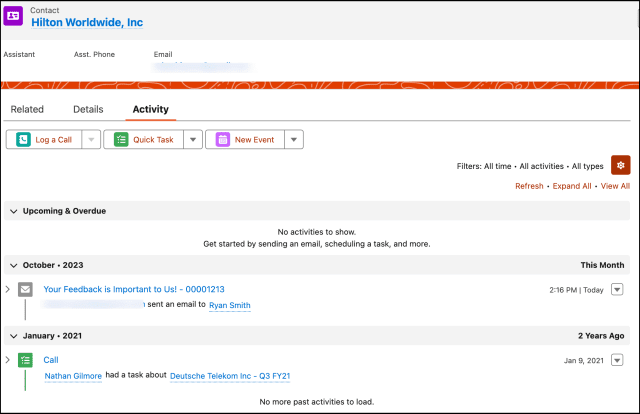This screenshot has height=414, width=640.
Task: Click the Expand All link
Action: [572, 186]
